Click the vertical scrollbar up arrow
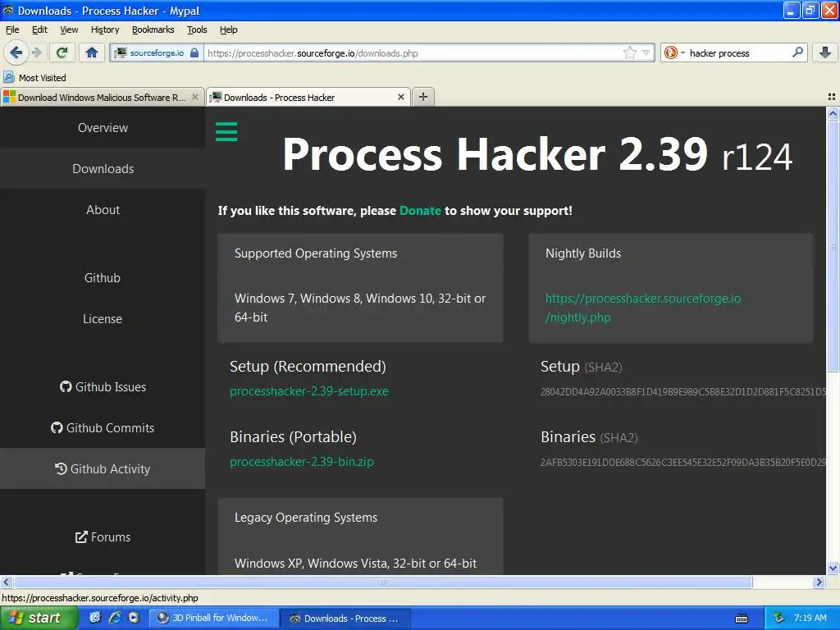 pos(833,113)
